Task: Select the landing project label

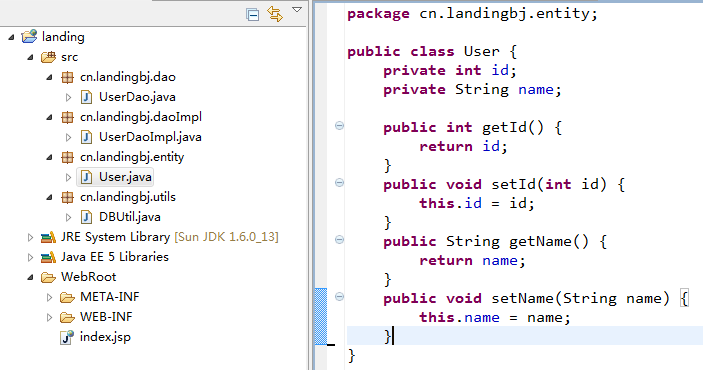Action: pos(63,37)
